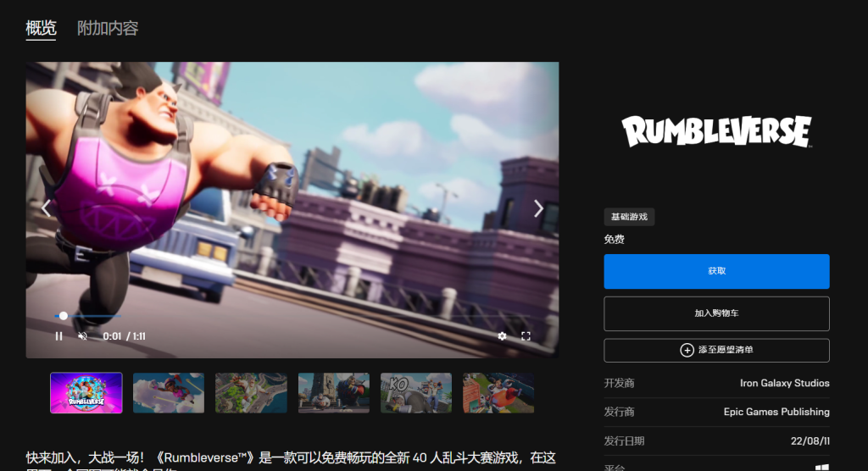
Task: Select the KO screenshot thumbnail
Action: pyautogui.click(x=415, y=392)
